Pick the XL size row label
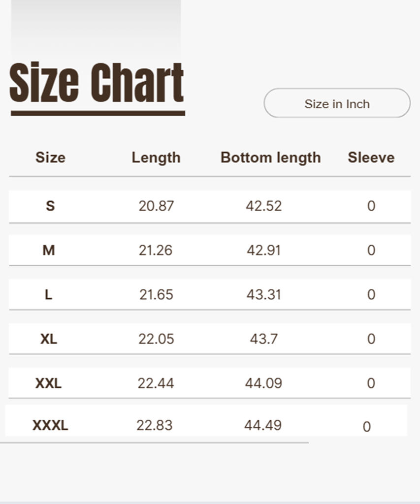The height and width of the screenshot is (504, 420). click(x=49, y=339)
